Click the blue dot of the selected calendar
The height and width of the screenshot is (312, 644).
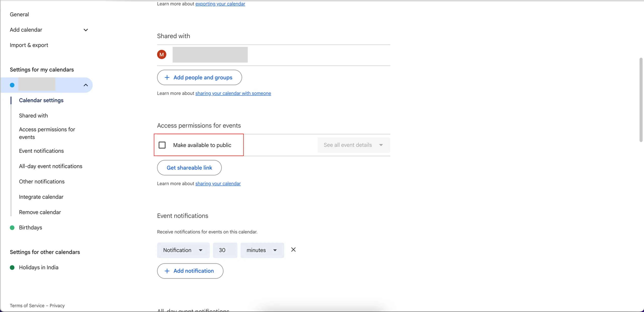click(12, 85)
